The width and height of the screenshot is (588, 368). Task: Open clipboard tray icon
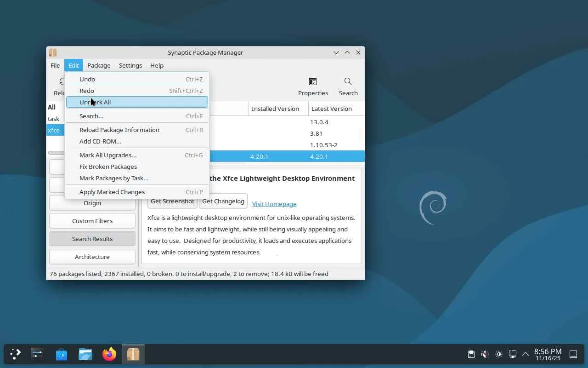coord(471,354)
